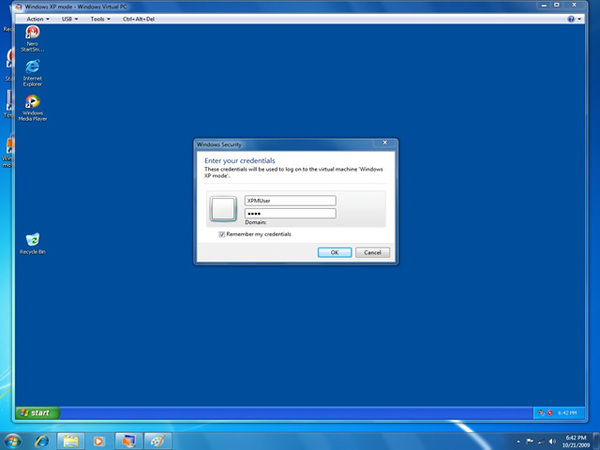Launch Internet Explorer from Windows 7 taskbar
The image size is (600, 450).
(42, 441)
